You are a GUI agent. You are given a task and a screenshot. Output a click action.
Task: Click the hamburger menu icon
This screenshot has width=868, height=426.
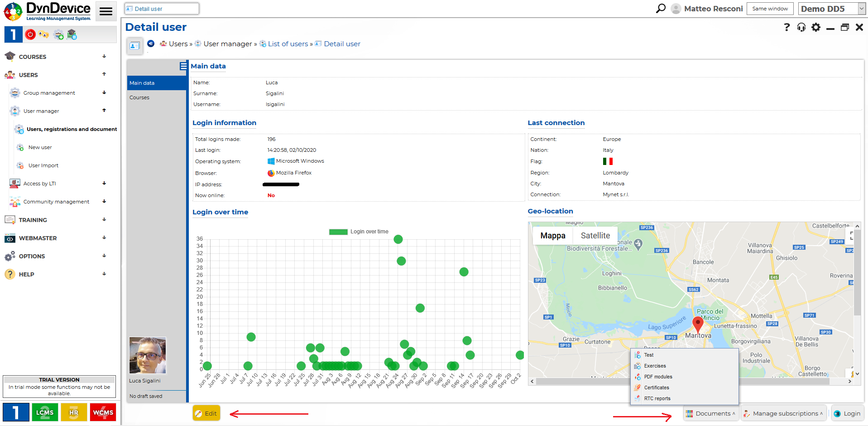pos(106,11)
